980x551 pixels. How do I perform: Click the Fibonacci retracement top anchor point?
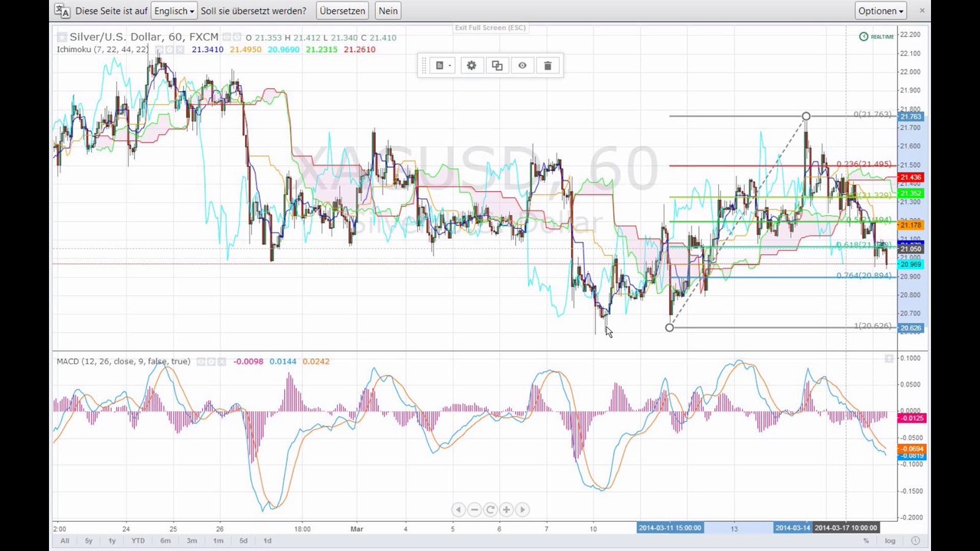[805, 116]
